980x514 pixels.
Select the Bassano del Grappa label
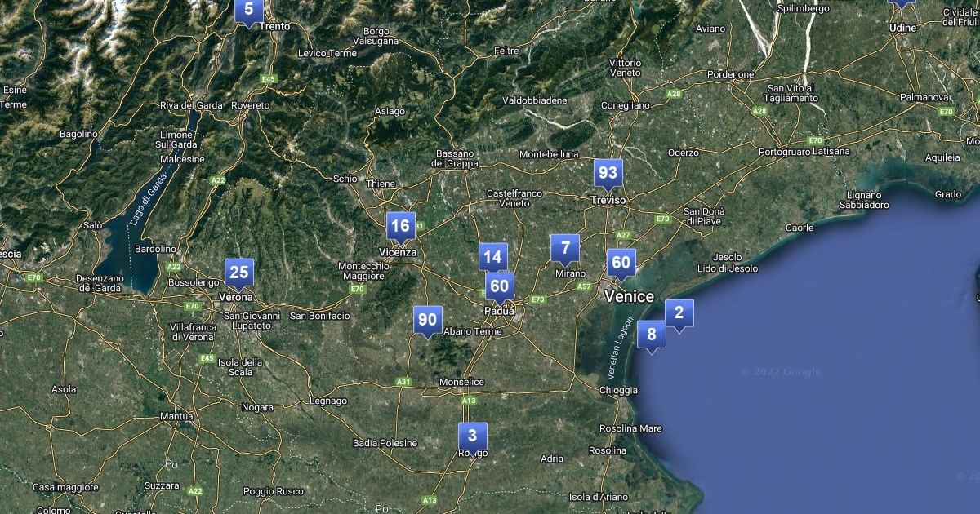click(455, 158)
